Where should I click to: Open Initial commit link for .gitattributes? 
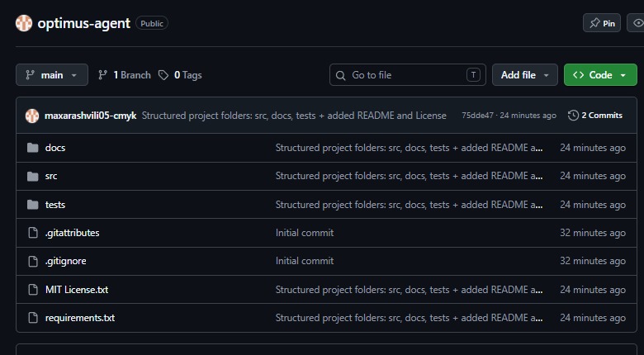[305, 233]
